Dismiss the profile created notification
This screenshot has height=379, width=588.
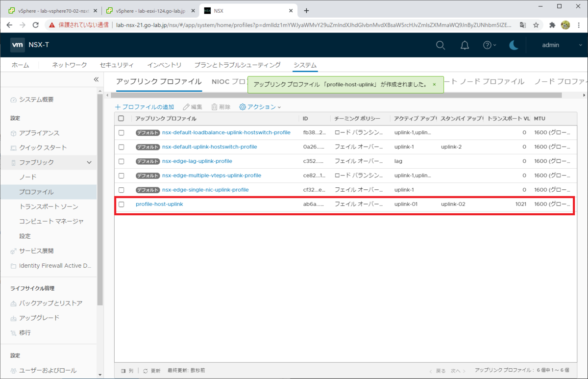tap(434, 84)
